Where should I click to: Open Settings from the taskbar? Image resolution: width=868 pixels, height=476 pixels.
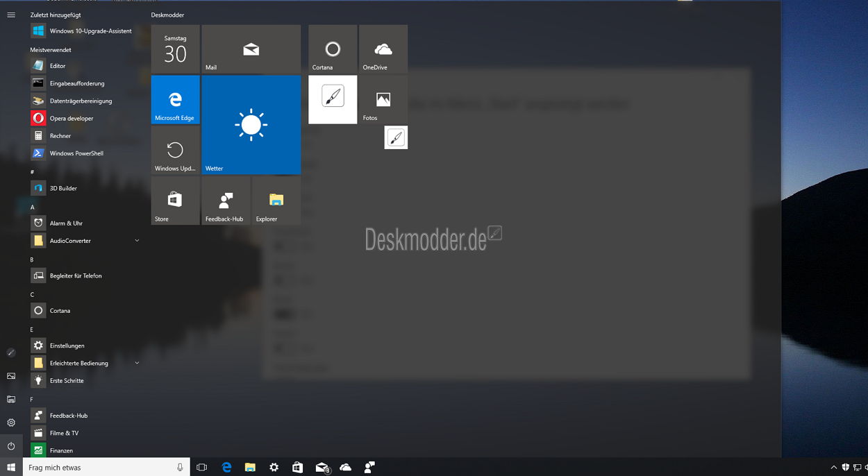point(274,468)
